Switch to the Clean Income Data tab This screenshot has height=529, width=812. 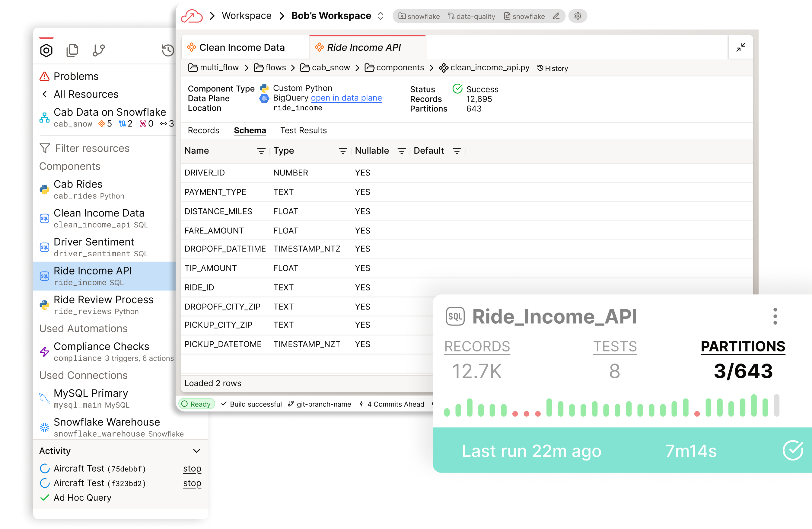242,47
